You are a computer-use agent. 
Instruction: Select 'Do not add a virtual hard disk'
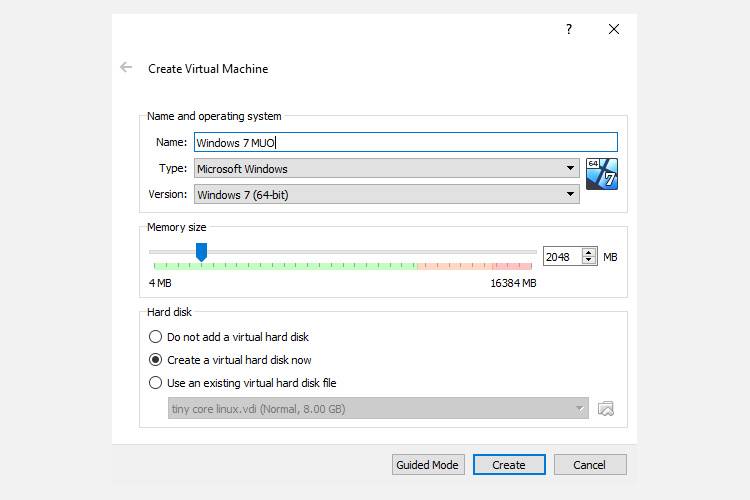coord(155,337)
